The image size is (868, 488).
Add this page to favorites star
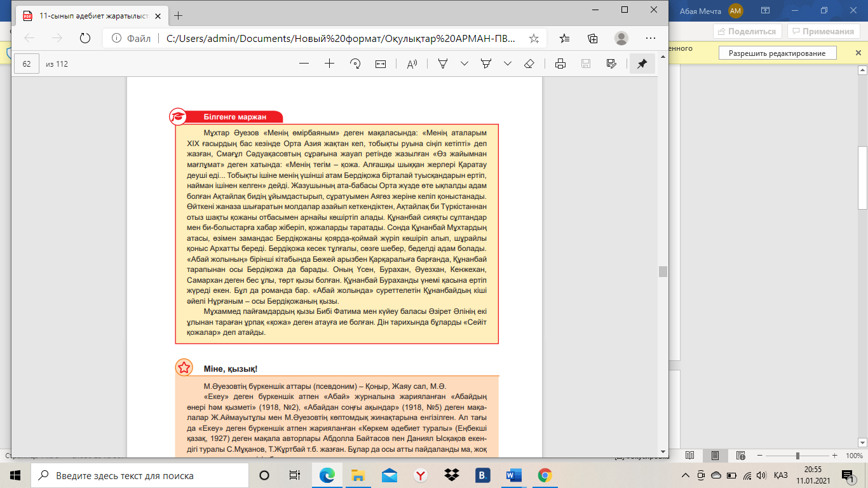(534, 38)
